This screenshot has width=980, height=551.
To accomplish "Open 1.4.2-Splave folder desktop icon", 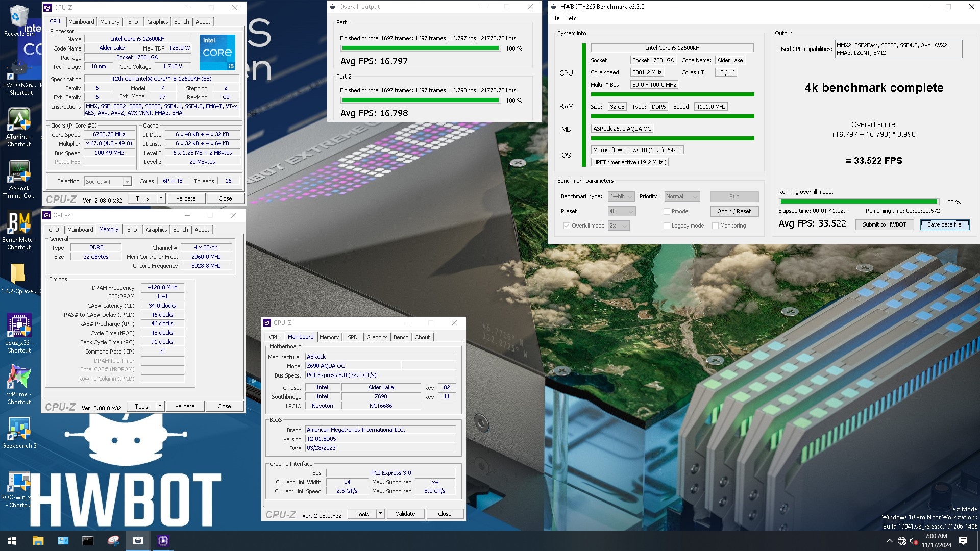I will [x=19, y=279].
